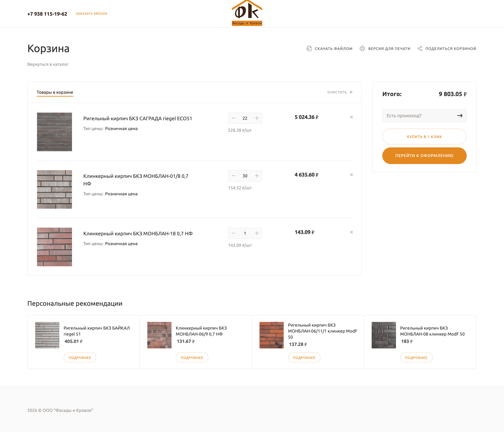The height and width of the screenshot is (432, 504).
Task: Remove МОНБЛАН-18 brick from the cart
Action: 351,232
